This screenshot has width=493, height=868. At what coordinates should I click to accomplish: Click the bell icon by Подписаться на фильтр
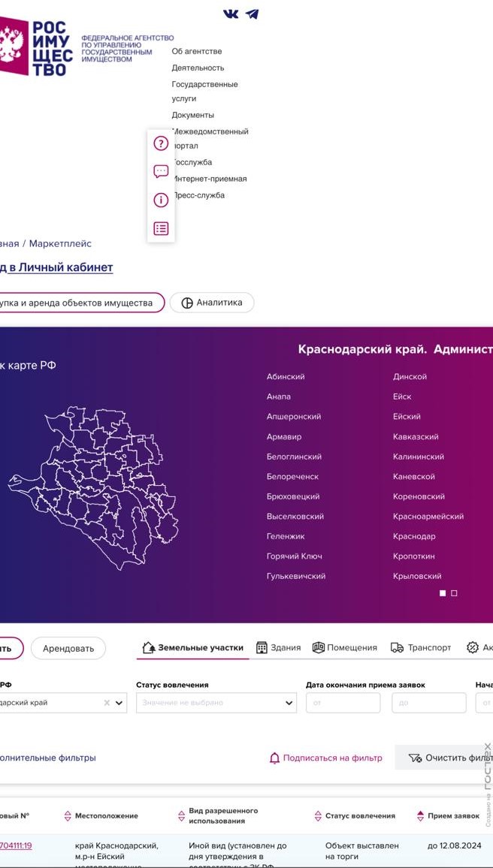[x=274, y=758]
